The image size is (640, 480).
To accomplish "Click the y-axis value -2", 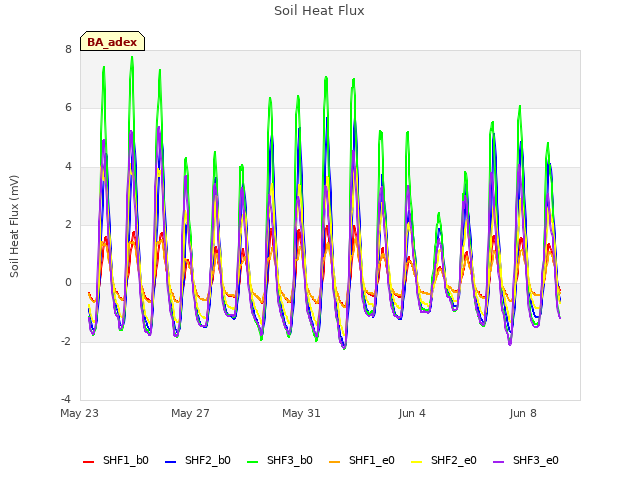I will (66, 341).
